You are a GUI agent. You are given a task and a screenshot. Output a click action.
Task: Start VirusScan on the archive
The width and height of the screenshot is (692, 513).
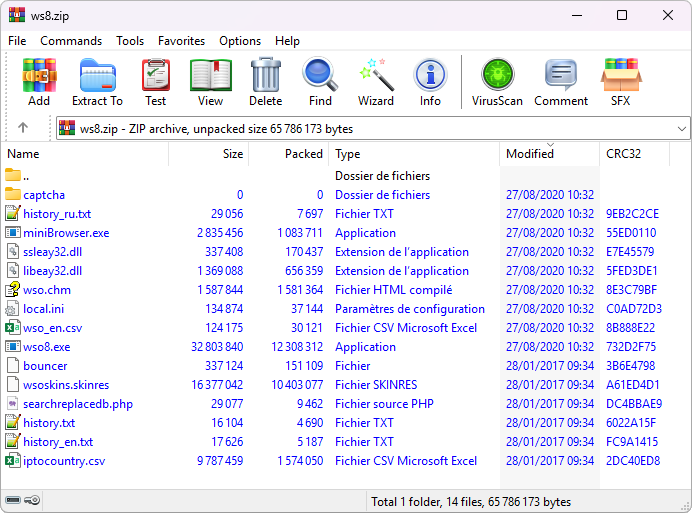click(x=497, y=82)
